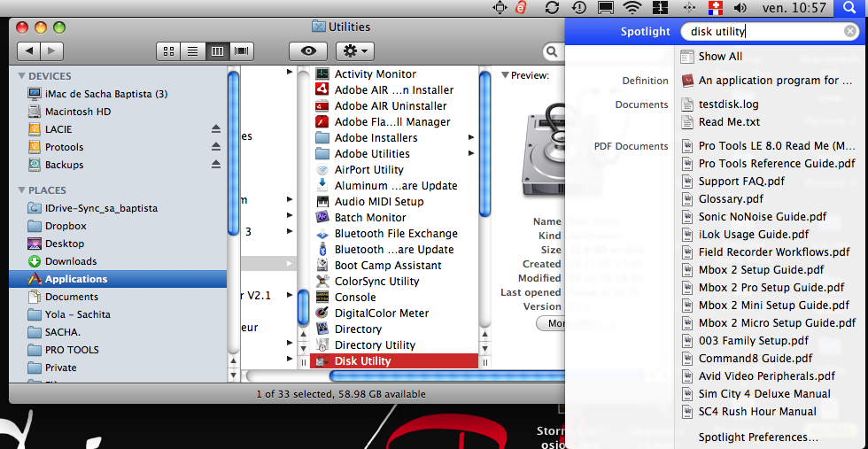Click the Finder toolbar search field
Viewport: 868px width, 449px height.
coord(554,51)
